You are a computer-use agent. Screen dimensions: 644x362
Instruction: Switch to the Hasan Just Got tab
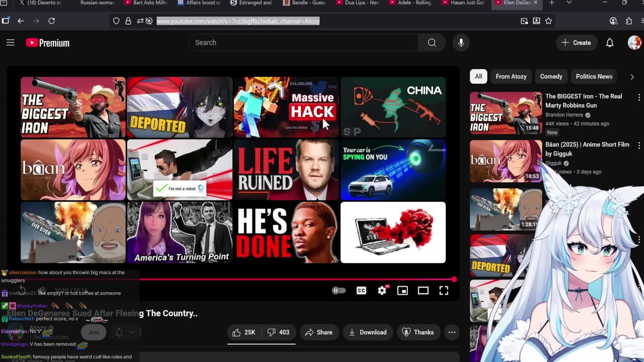point(463,3)
